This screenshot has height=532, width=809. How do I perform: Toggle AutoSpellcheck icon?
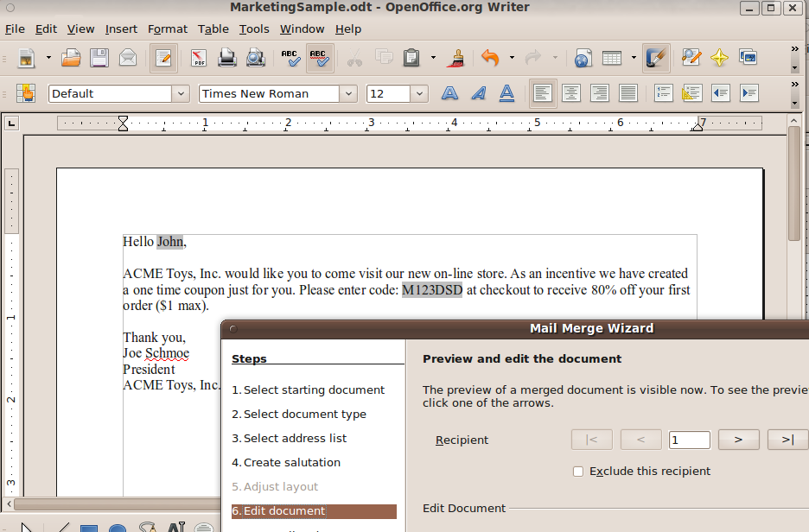tap(320, 58)
